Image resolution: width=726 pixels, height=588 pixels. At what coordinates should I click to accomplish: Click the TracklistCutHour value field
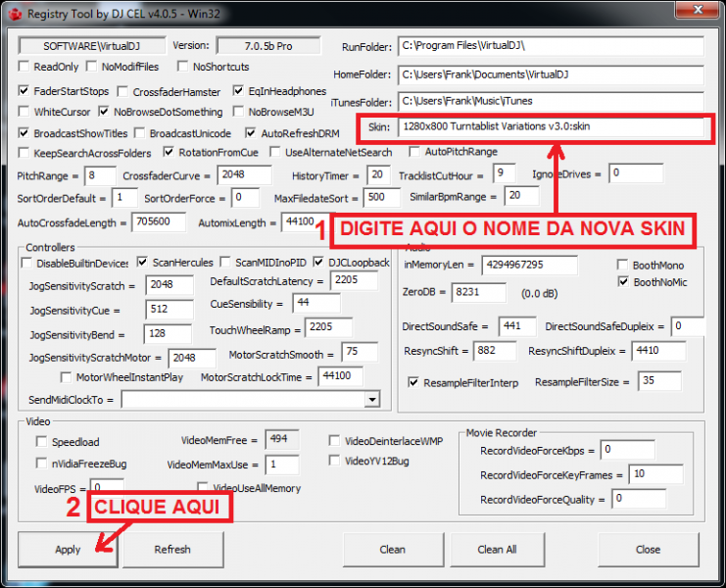(505, 173)
